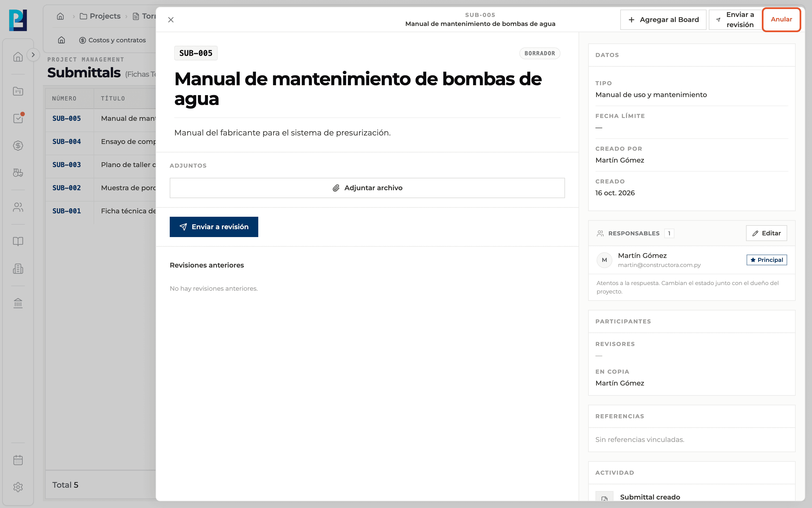Image resolution: width=812 pixels, height=508 pixels.
Task: Open the projects folder icon in the sidebar
Action: [x=18, y=91]
